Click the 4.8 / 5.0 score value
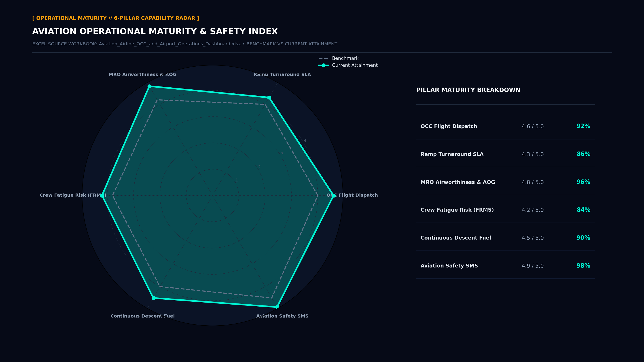644x362 pixels. click(x=532, y=182)
